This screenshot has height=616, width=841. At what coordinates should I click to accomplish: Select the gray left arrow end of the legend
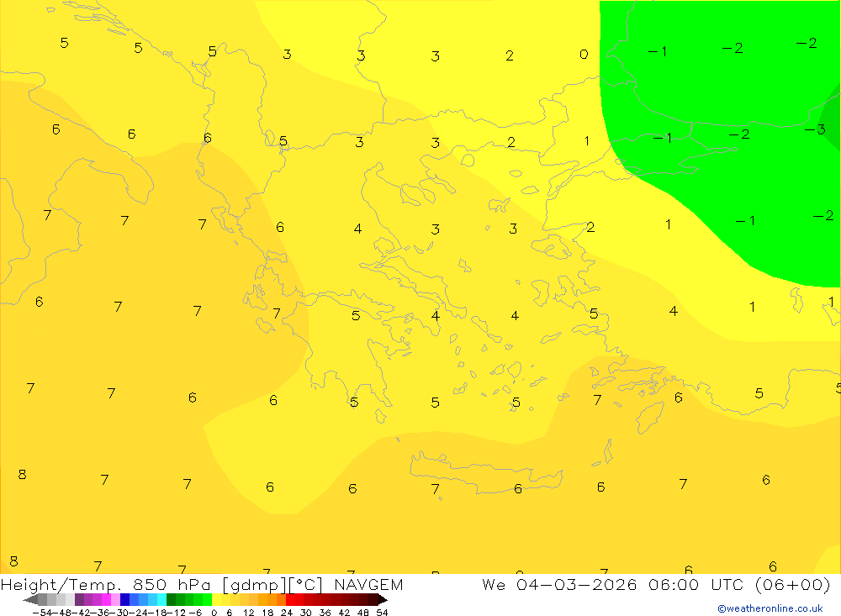pos(30,599)
